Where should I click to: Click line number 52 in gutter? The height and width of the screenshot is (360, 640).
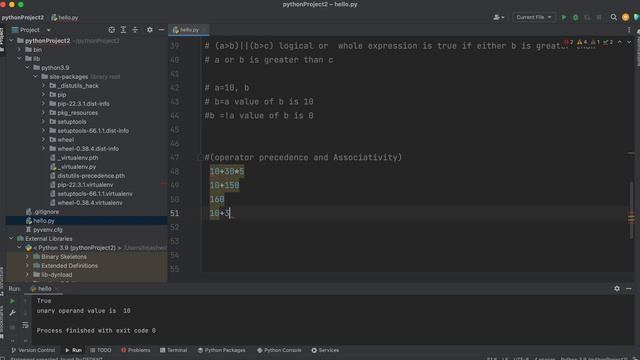click(x=174, y=227)
